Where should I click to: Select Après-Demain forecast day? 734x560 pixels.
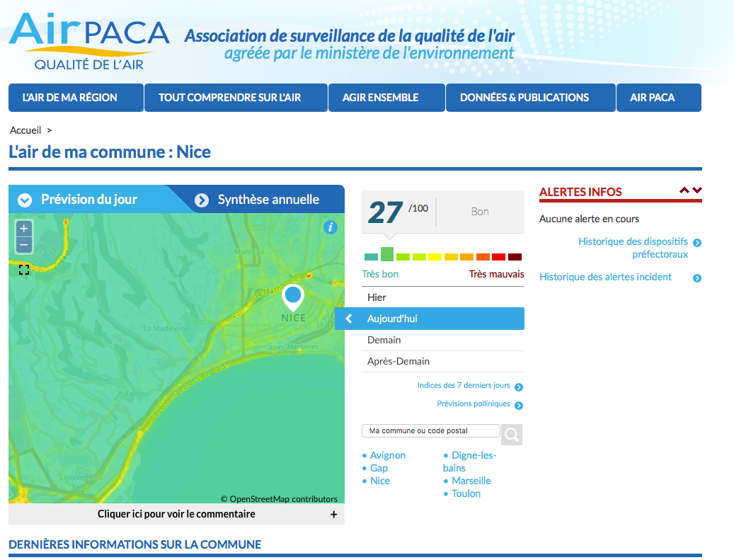coord(398,361)
